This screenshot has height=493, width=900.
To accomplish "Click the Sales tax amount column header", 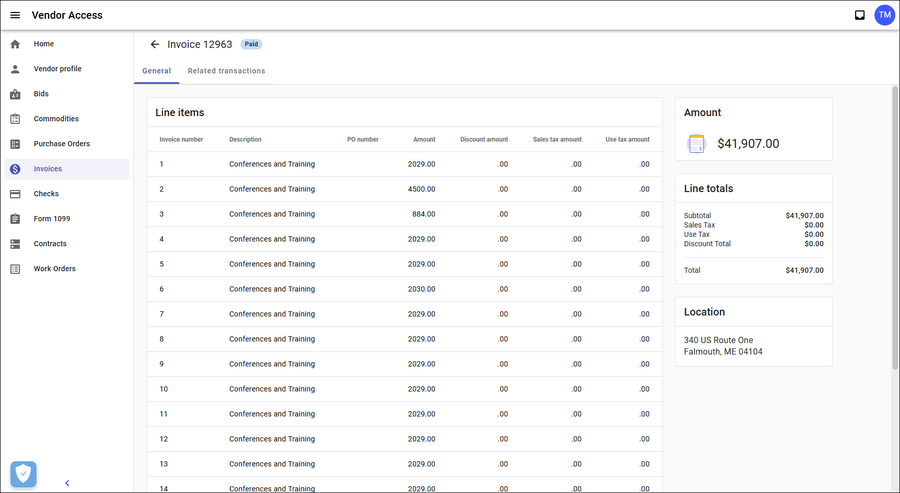I will click(557, 139).
